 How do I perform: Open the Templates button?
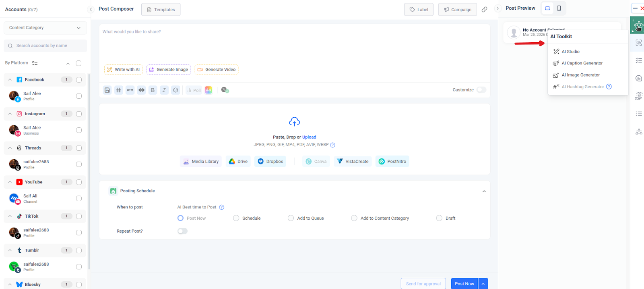(161, 9)
